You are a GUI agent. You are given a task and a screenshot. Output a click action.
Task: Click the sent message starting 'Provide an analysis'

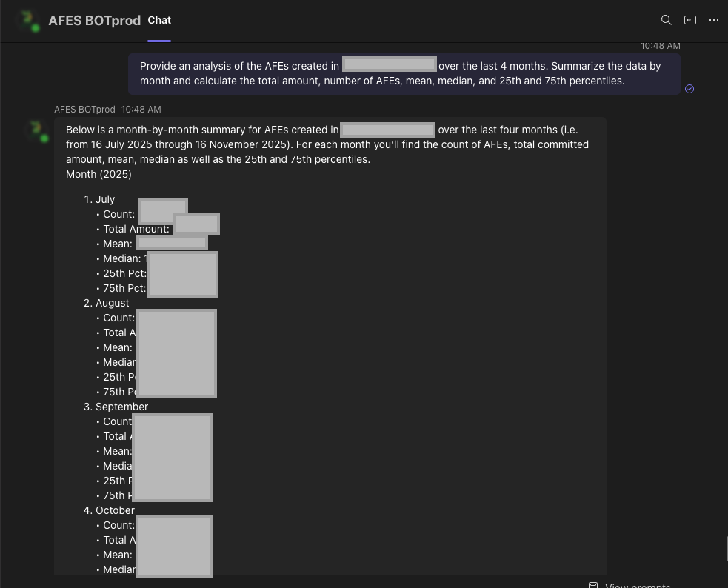coord(400,73)
